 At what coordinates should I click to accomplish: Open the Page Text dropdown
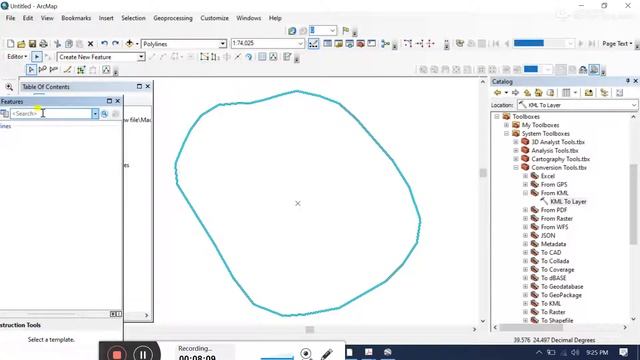[x=617, y=43]
